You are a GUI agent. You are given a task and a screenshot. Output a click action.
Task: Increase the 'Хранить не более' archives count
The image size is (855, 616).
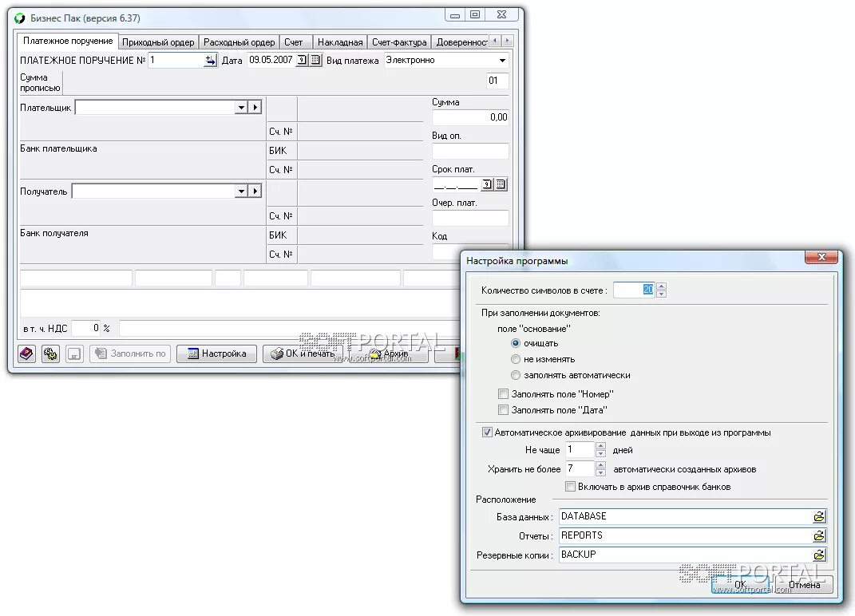click(600, 465)
